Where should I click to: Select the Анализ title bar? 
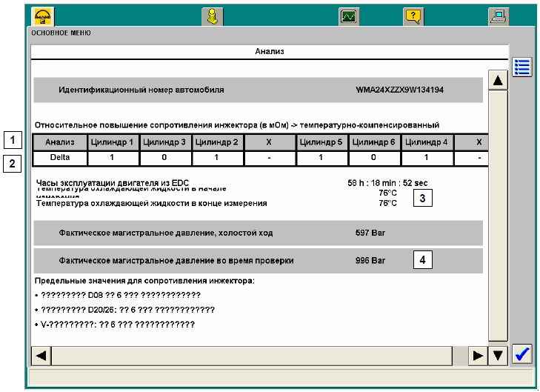270,52
